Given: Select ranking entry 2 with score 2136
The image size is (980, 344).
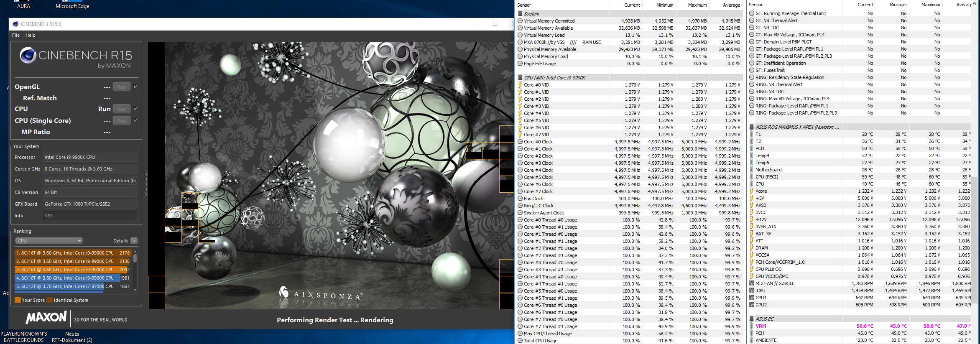Looking at the screenshot, I should point(73,261).
